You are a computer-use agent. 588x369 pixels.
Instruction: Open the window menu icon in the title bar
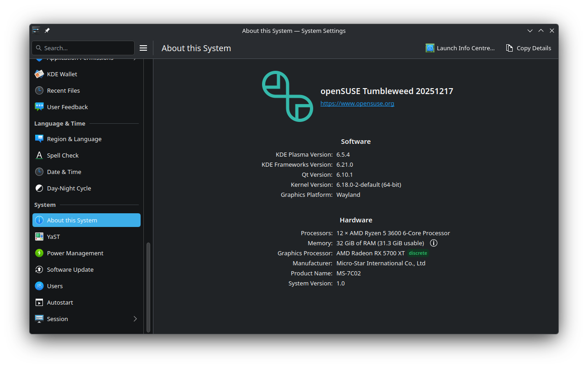[x=36, y=31]
